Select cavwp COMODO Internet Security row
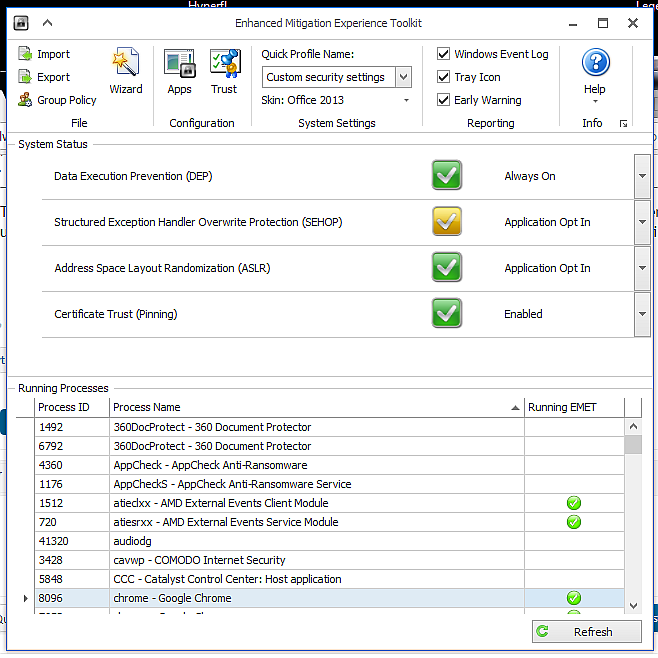Viewport: 658px width, 658px height. [x=329, y=560]
